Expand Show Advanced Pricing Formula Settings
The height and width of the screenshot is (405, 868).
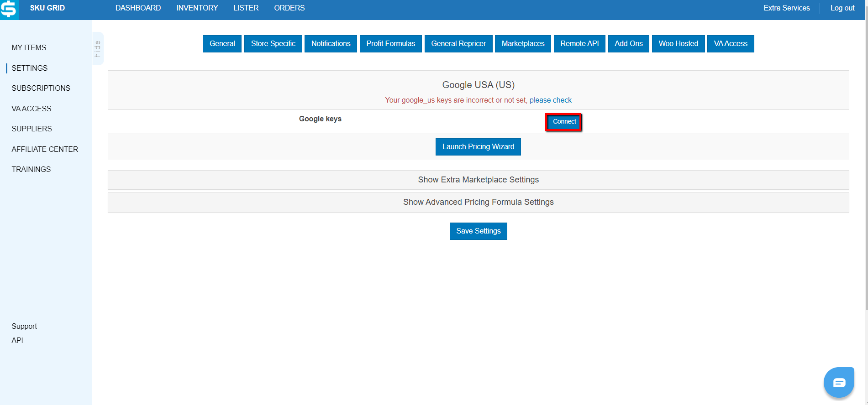tap(478, 202)
